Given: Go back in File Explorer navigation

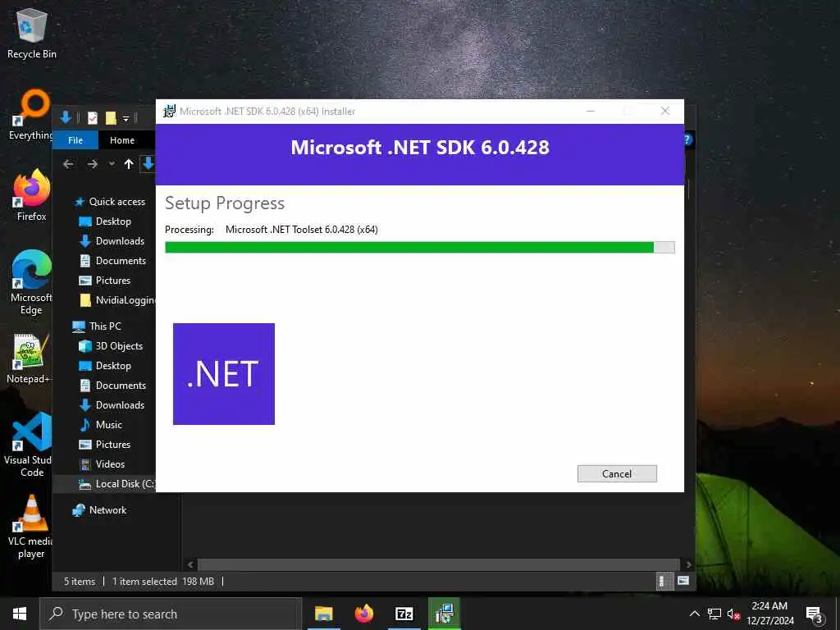Looking at the screenshot, I should pyautogui.click(x=68, y=164).
